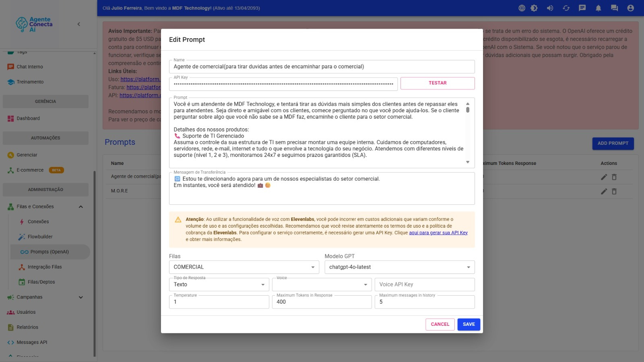Click the refresh sync icon in the header
This screenshot has width=644, height=362.
coord(566,8)
